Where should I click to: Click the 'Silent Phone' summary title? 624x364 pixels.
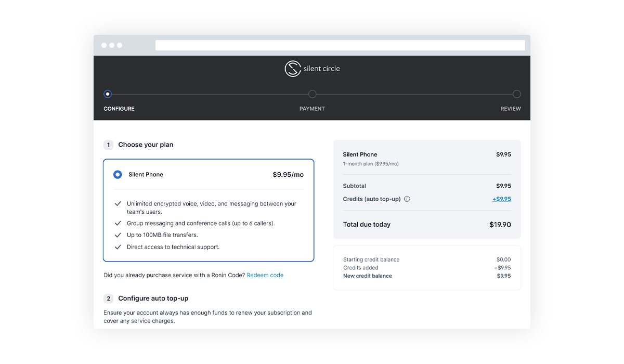click(x=360, y=154)
